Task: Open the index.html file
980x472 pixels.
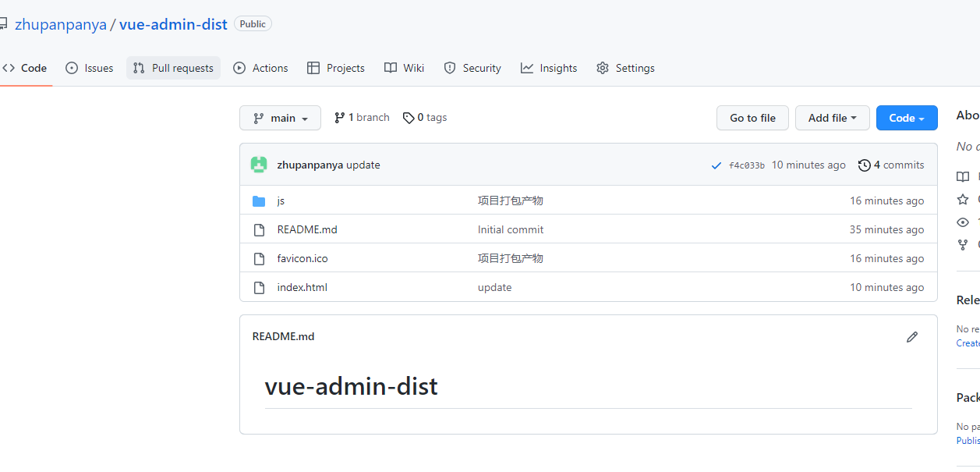Action: tap(302, 287)
